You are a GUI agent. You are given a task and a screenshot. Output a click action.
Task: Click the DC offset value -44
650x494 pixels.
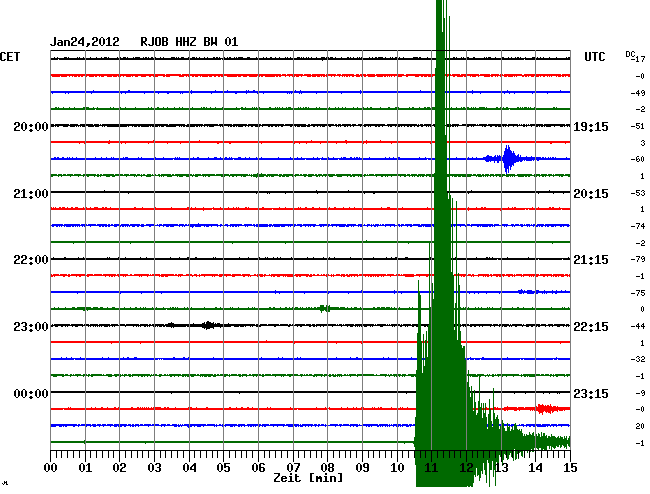[x=638, y=326]
